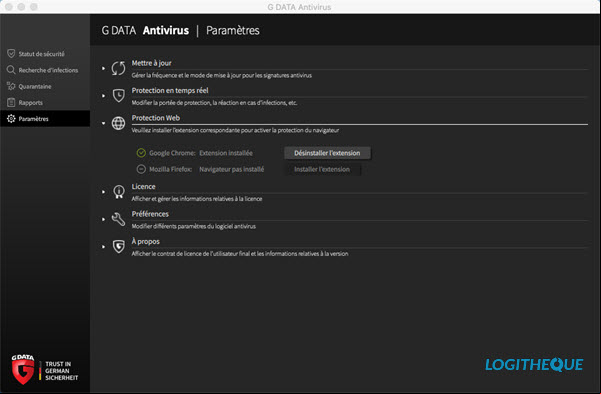Expand the Protection en temps réel arrow
Image resolution: width=601 pixels, height=394 pixels.
[103, 95]
